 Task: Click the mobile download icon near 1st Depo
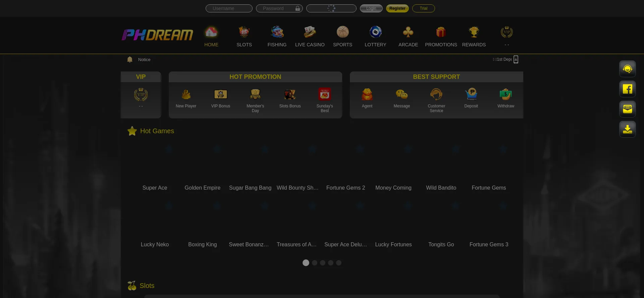coord(516,59)
